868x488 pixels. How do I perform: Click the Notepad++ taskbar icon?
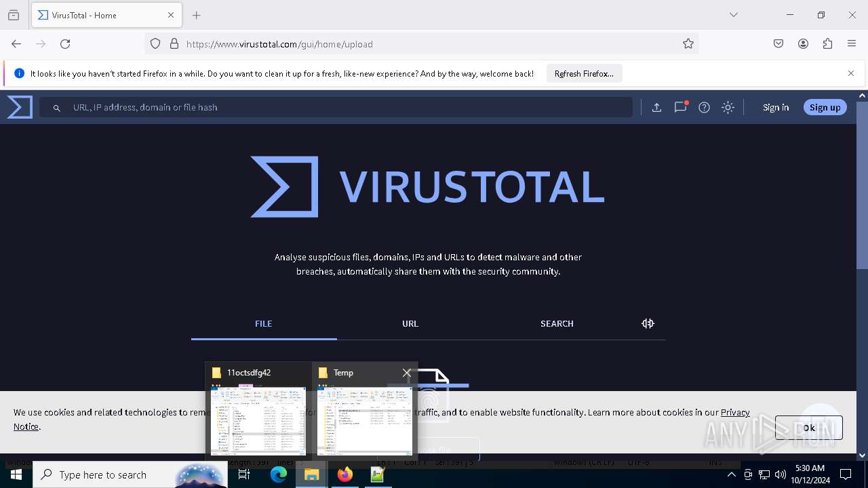(378, 474)
